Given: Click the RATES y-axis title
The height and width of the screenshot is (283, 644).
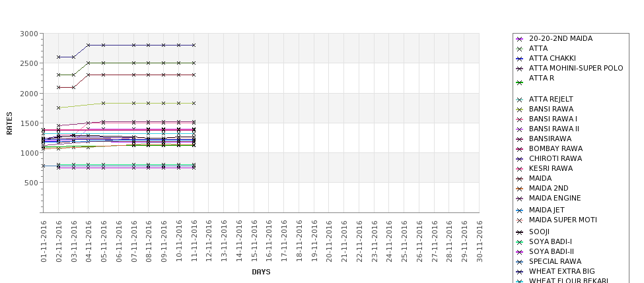Looking at the screenshot, I should coord(9,123).
